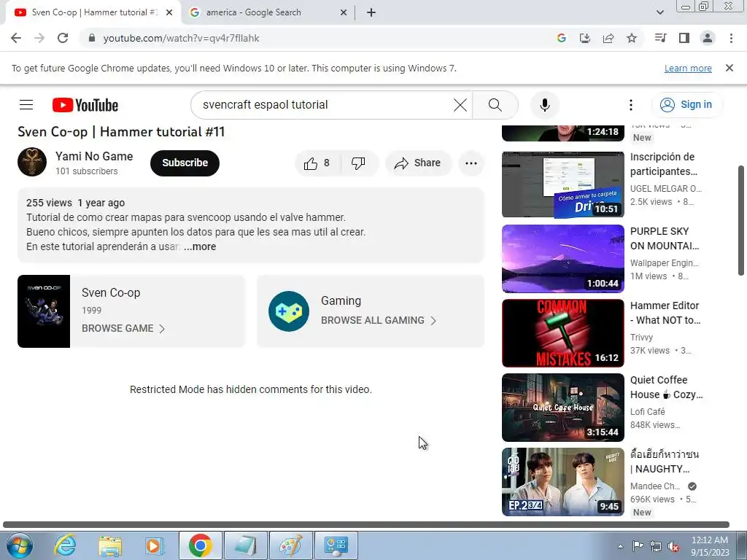747x560 pixels.
Task: Open the YouTube hamburger guide menu
Action: pos(26,105)
